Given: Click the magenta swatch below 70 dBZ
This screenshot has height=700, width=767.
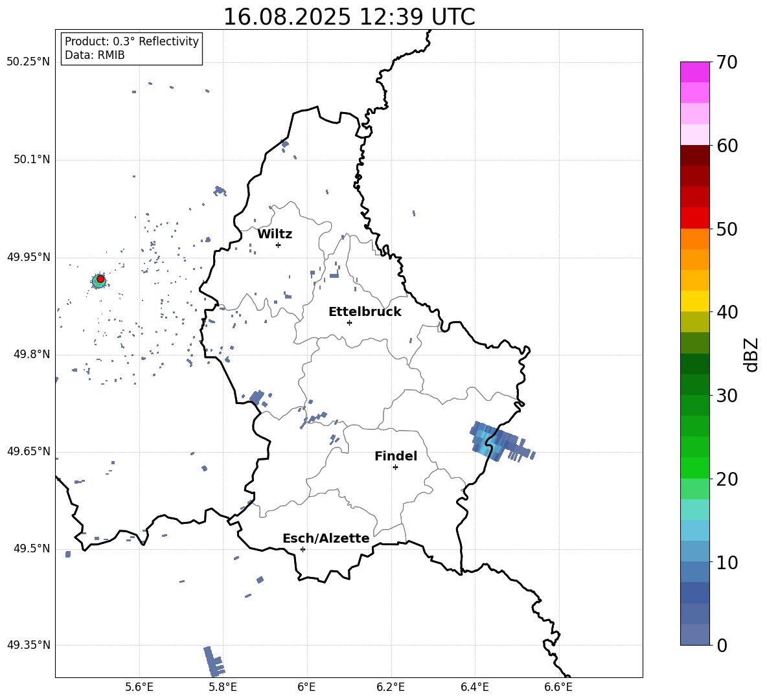Looking at the screenshot, I should point(694,72).
